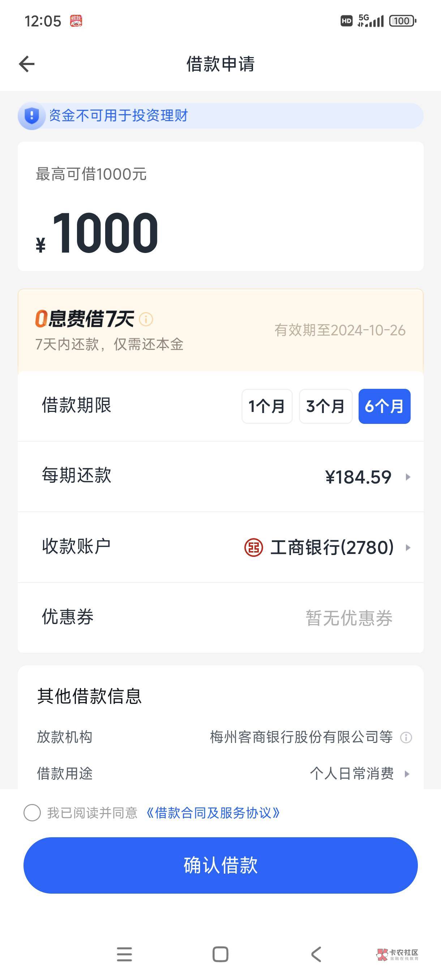Tap the ¥1000 loan amount field
The width and height of the screenshot is (441, 980).
106,233
